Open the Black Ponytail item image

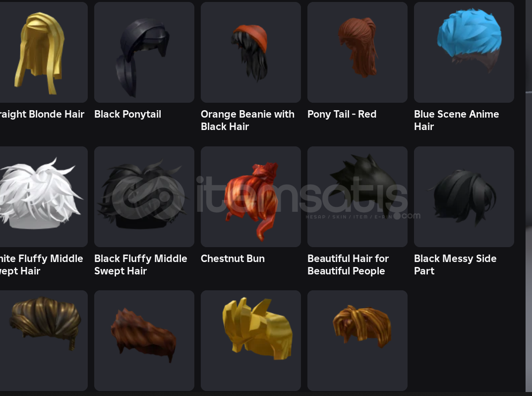pyautogui.click(x=144, y=52)
